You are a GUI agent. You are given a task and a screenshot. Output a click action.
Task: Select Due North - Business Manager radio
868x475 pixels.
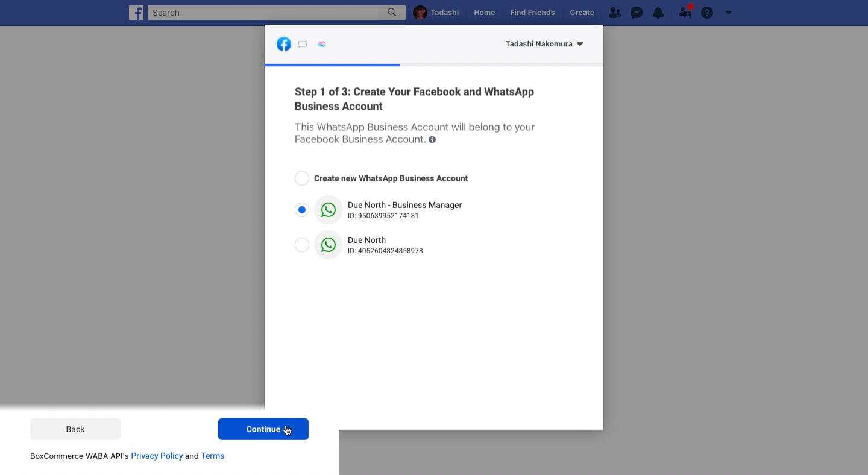[x=302, y=210]
